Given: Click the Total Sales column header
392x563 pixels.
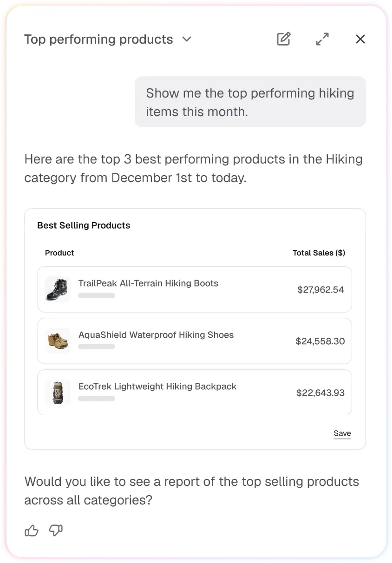Looking at the screenshot, I should click(319, 253).
